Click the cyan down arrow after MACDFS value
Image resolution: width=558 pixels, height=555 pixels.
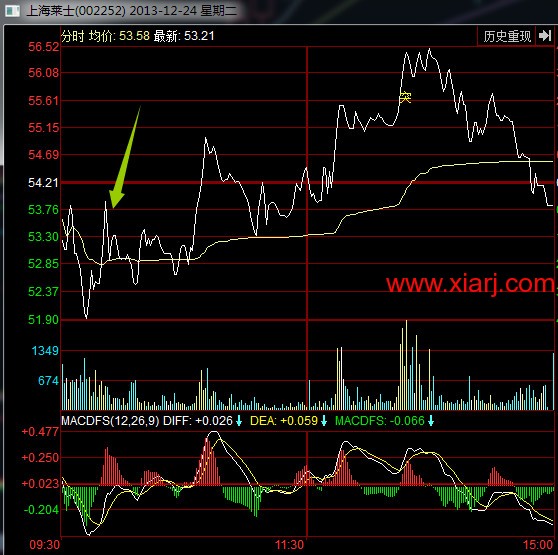(431, 421)
